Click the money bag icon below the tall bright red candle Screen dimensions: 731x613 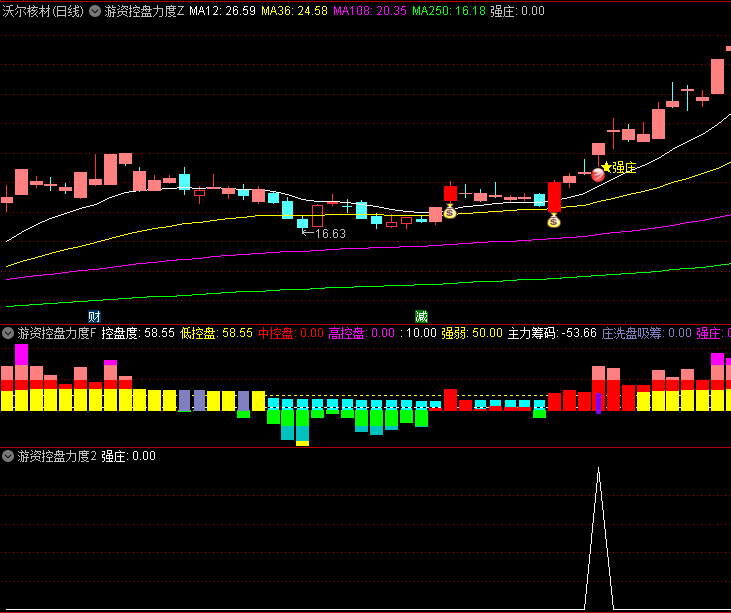click(553, 220)
